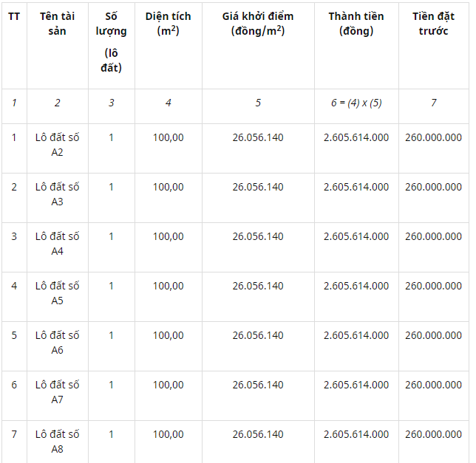Select the 'Lô đất số A6' cell

pos(57,343)
